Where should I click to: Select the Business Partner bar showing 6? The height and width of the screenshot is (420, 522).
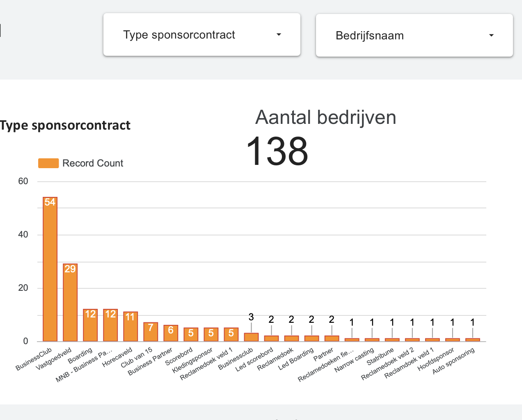pyautogui.click(x=171, y=333)
